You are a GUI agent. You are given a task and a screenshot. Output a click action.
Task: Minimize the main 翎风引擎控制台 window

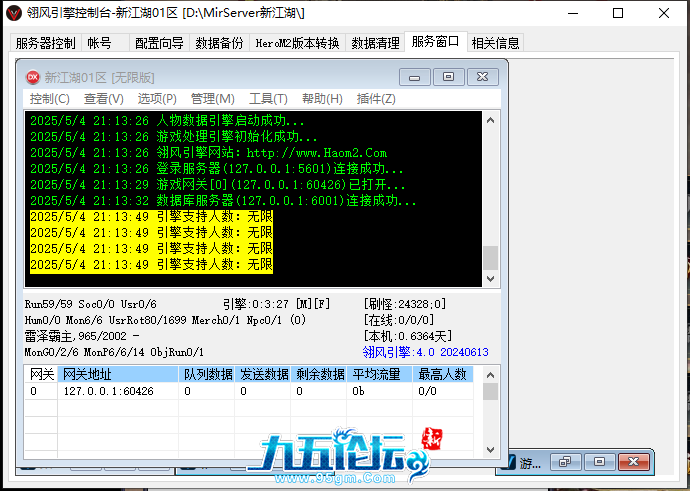coord(573,13)
